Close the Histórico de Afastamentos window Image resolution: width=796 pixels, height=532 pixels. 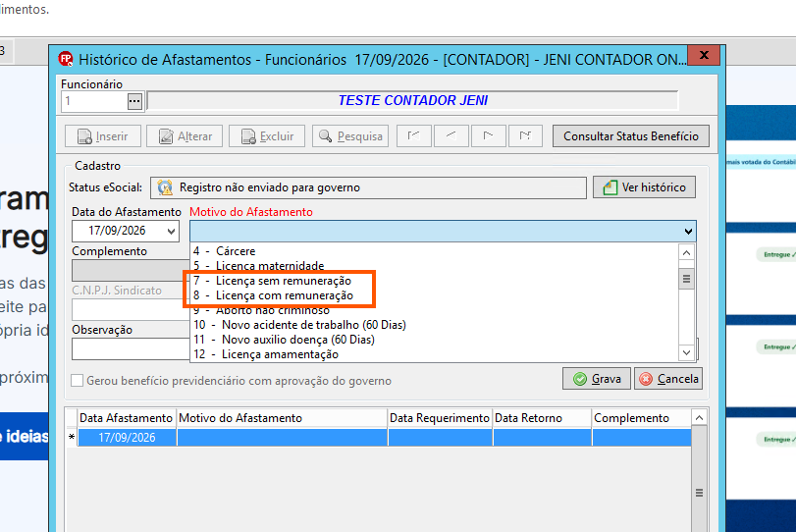(x=704, y=55)
